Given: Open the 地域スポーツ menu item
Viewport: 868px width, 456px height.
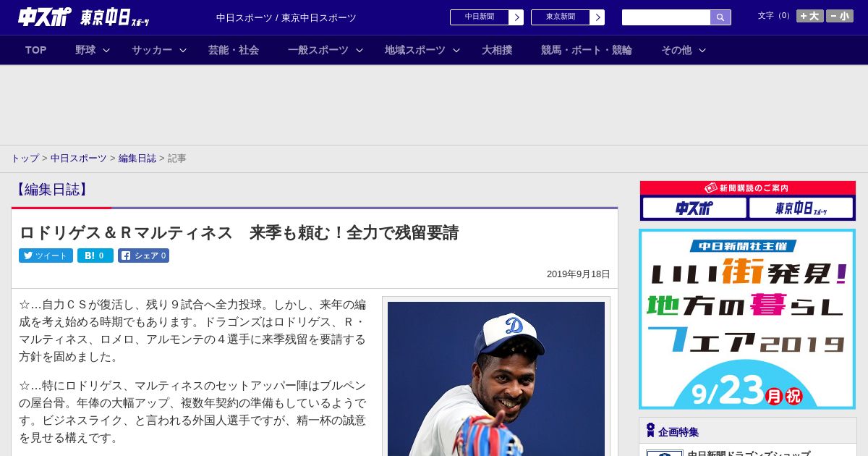Looking at the screenshot, I should coord(415,50).
